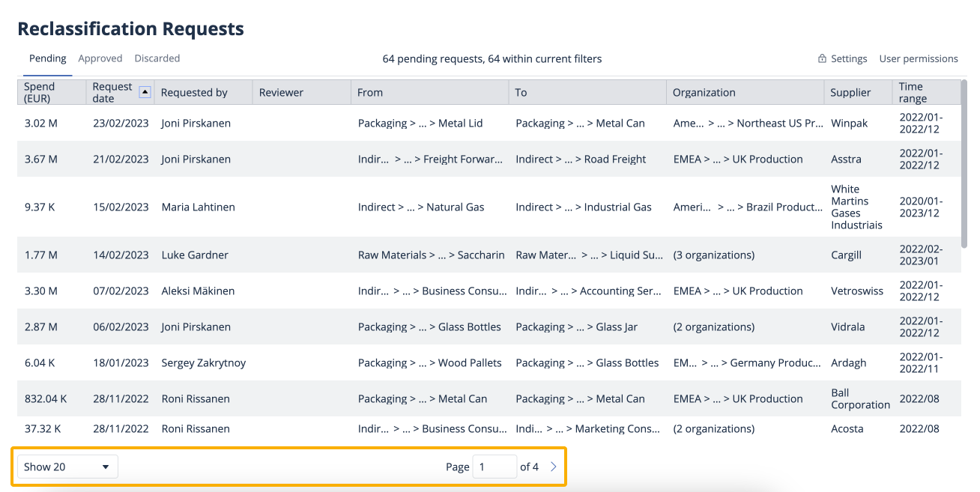Click the Time range column header
Viewport: 980px width, 492px height.
912,92
